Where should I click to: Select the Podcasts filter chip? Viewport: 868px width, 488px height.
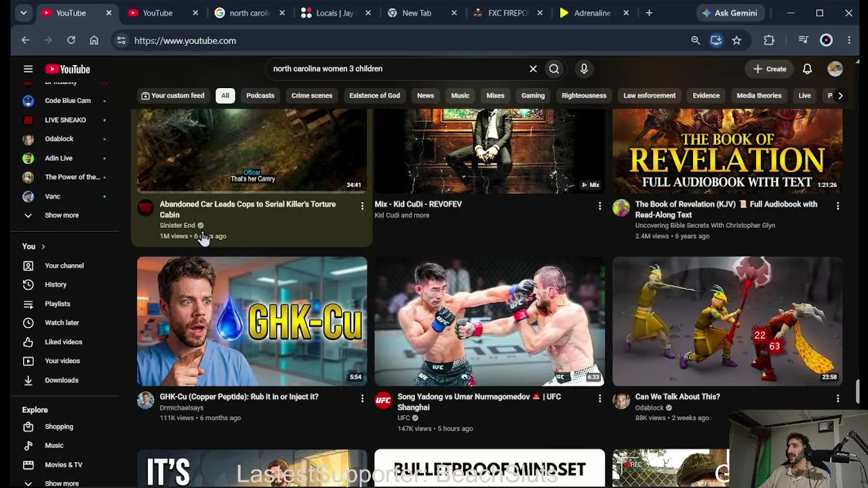(x=260, y=96)
